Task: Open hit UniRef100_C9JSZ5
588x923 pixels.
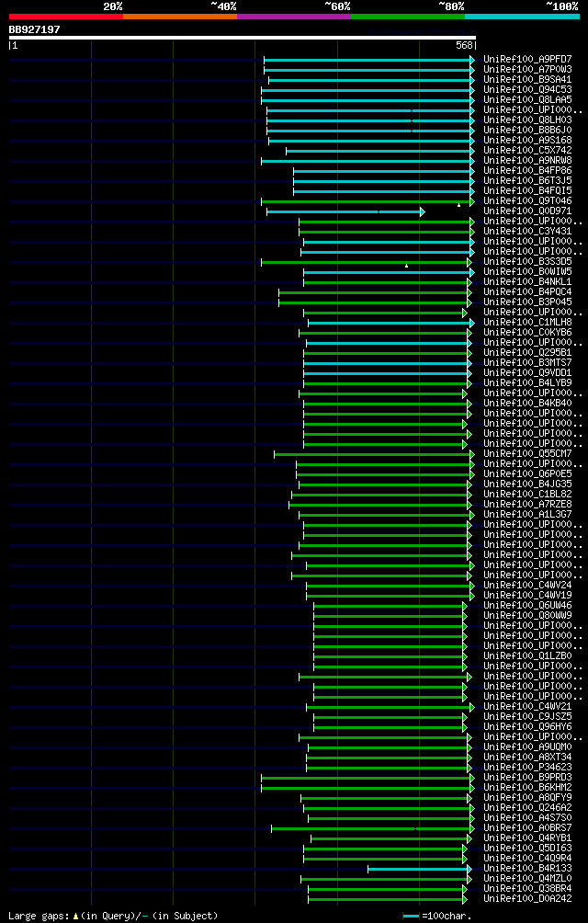Action: click(527, 717)
